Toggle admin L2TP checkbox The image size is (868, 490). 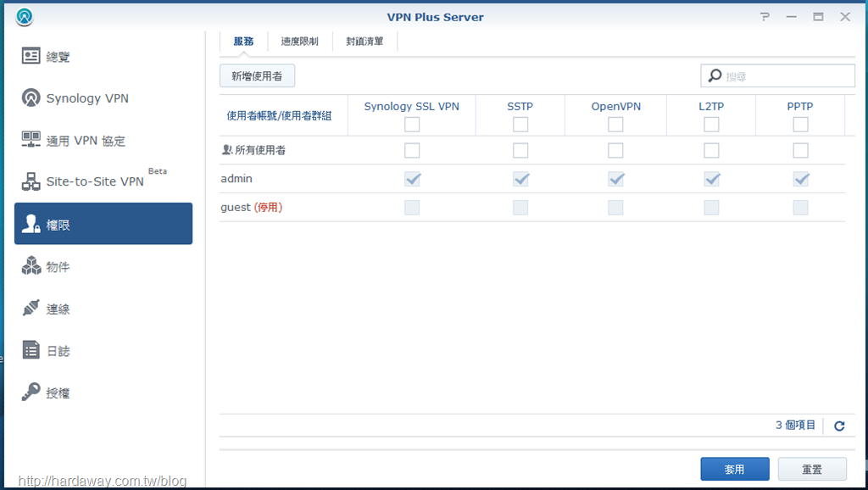tap(711, 179)
